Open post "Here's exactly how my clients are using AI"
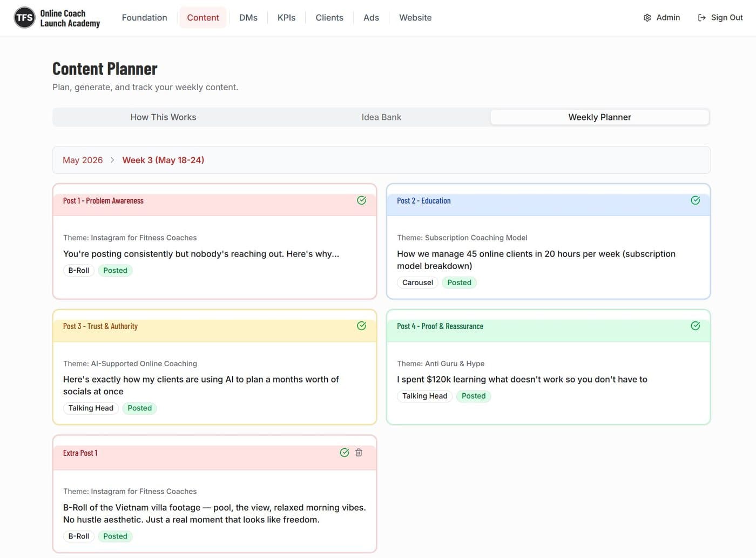756x558 pixels. [x=201, y=386]
